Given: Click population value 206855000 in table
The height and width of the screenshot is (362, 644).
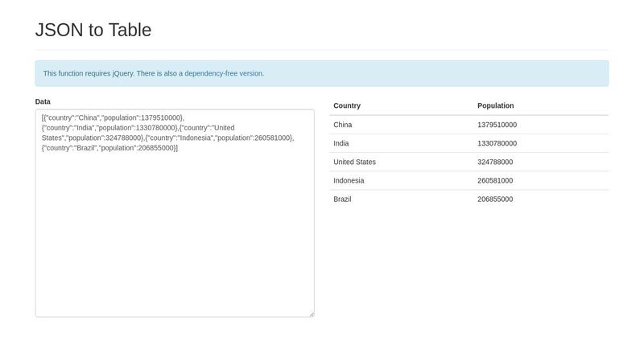Looking at the screenshot, I should click(495, 199).
